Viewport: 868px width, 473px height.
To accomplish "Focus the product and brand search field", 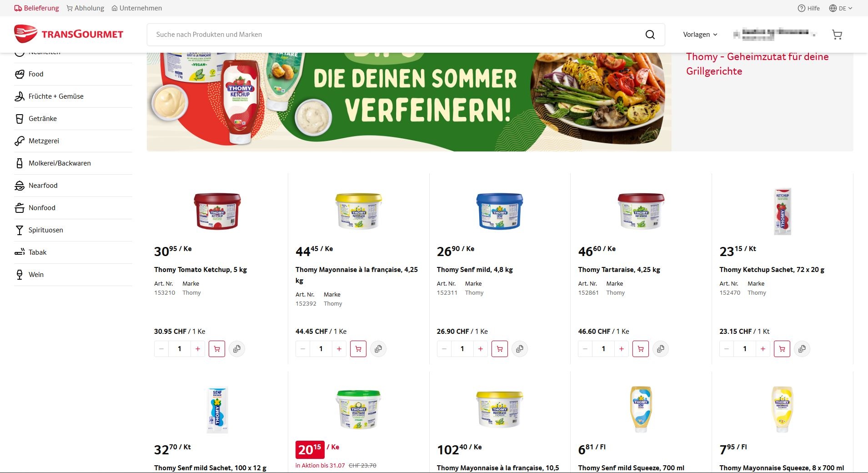I will click(x=396, y=35).
